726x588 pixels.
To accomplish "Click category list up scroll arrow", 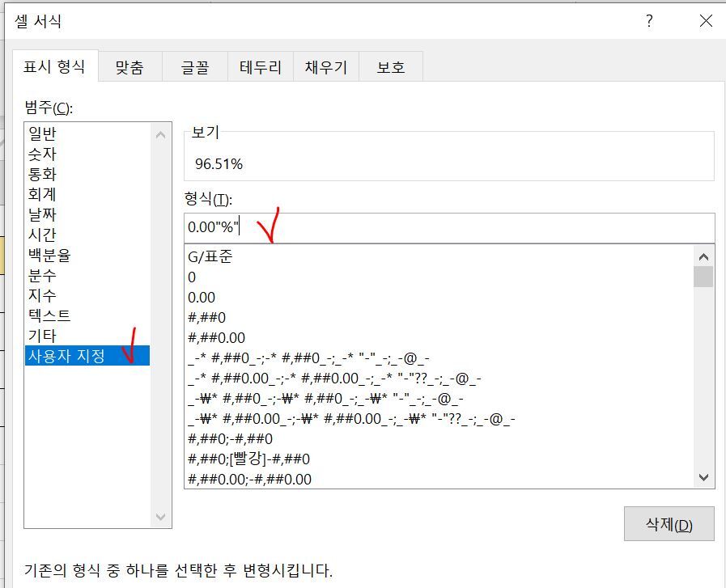I will [x=161, y=134].
